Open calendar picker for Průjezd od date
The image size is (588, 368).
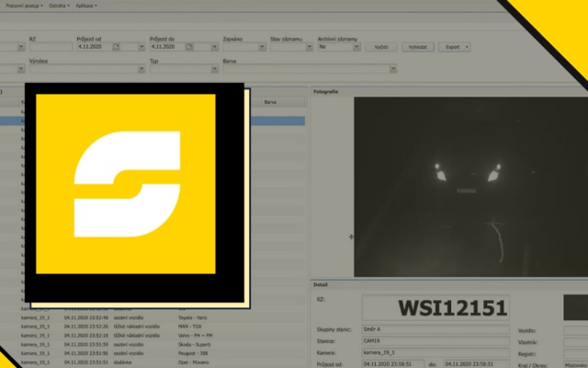coord(117,47)
